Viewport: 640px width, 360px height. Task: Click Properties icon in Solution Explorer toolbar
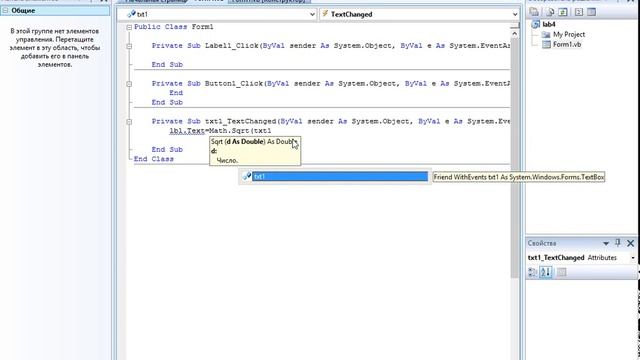pyautogui.click(x=534, y=12)
